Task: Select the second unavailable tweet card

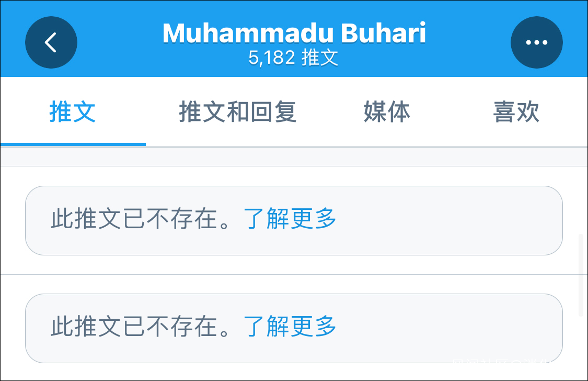Action: point(444,328)
